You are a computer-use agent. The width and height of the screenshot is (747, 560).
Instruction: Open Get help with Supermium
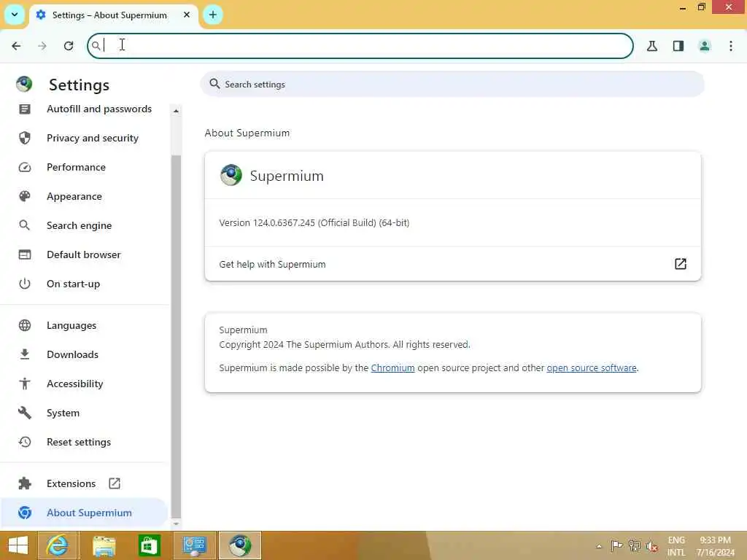pyautogui.click(x=452, y=264)
